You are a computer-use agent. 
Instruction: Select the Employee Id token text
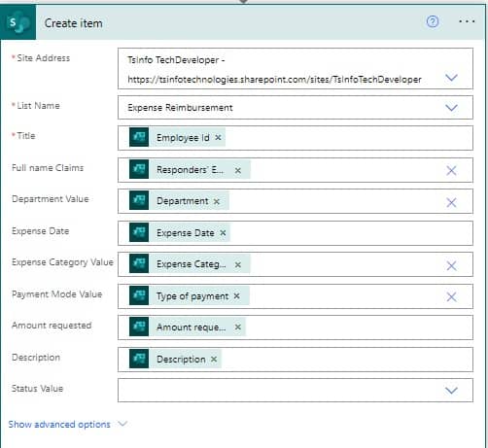coord(183,138)
